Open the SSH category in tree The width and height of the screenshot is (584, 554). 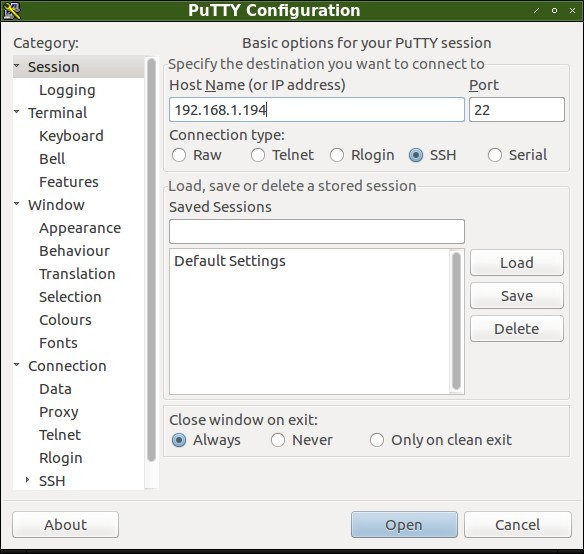52,481
